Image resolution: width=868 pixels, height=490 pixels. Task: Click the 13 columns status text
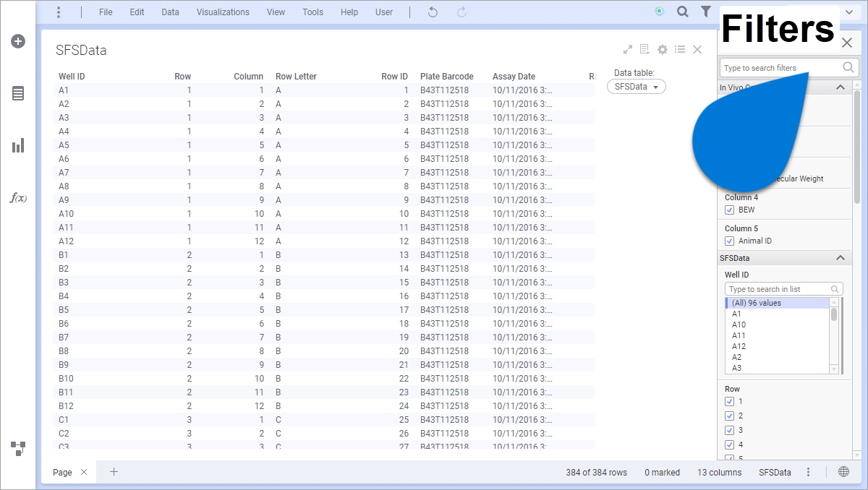point(720,472)
